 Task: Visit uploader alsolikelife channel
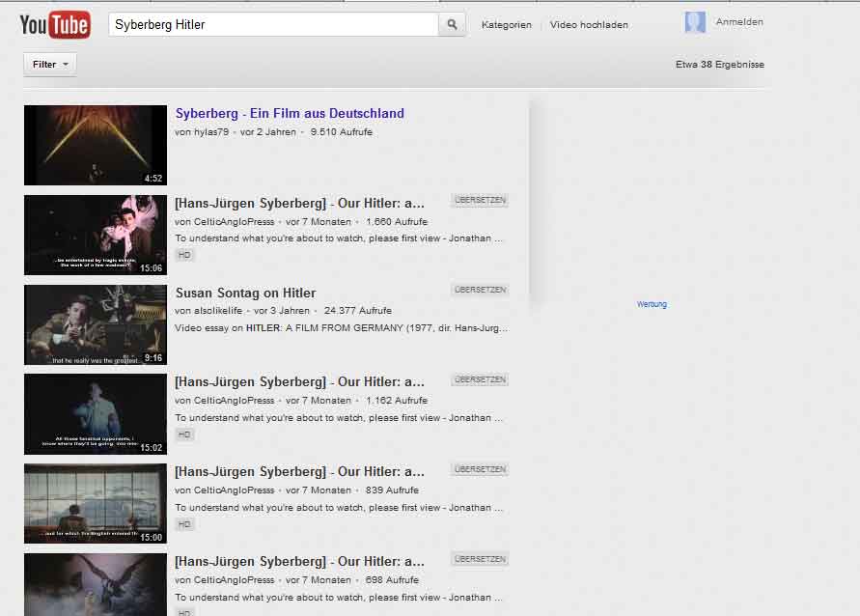pos(218,311)
